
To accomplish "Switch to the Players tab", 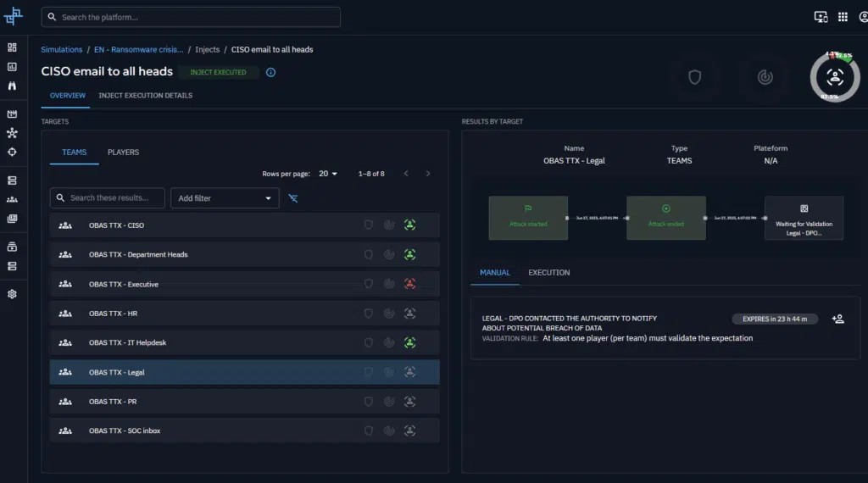I will click(x=123, y=153).
